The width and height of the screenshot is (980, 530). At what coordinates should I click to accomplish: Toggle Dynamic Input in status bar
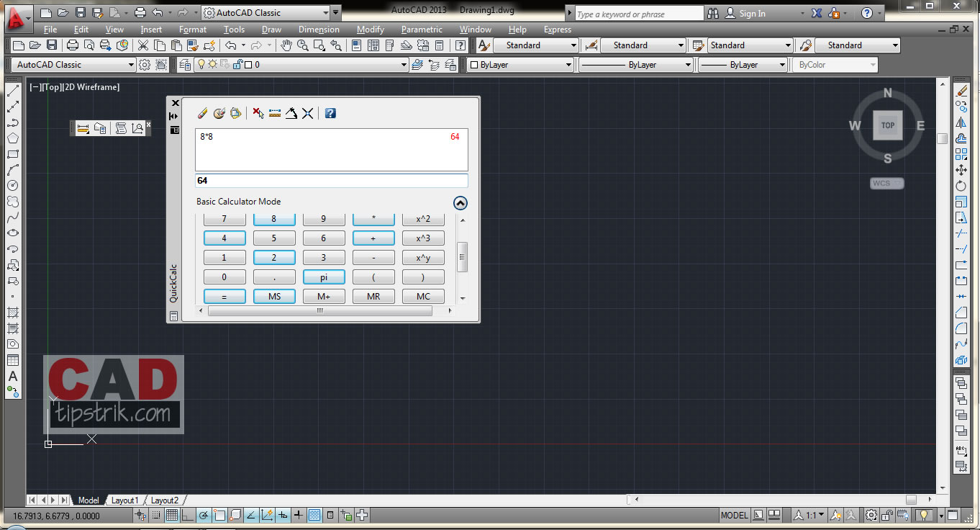[283, 516]
